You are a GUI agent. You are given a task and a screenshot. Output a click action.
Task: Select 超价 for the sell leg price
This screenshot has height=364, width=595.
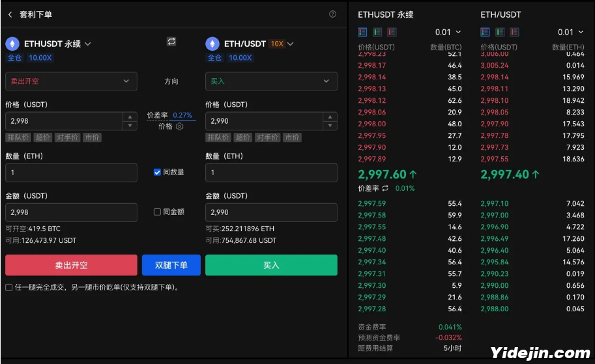pos(42,137)
